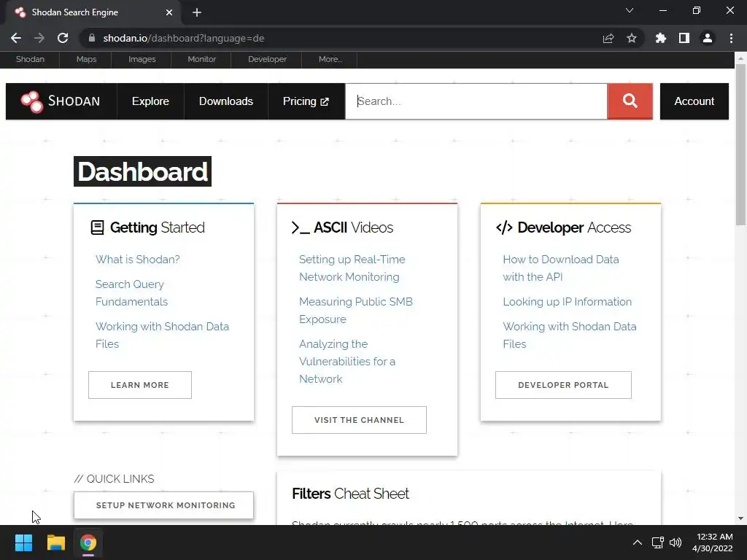Click the DEVELOPER PORTAL button
Viewport: 747px width, 560px height.
[x=564, y=385]
